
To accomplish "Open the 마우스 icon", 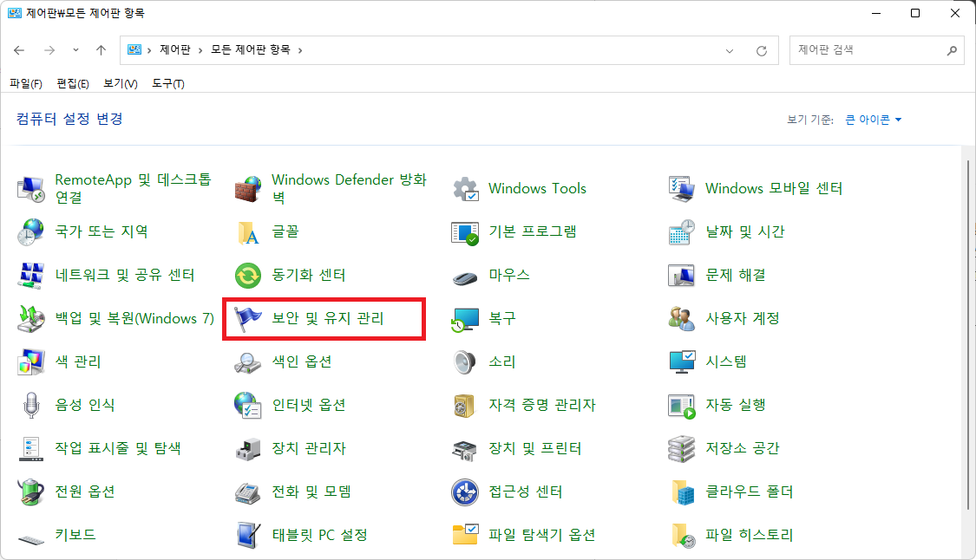I will (465, 277).
